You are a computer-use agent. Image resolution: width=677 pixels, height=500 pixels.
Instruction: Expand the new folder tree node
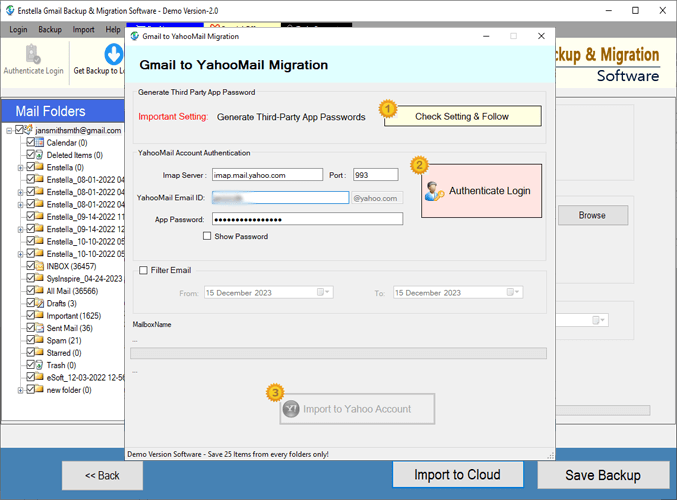pos(20,390)
